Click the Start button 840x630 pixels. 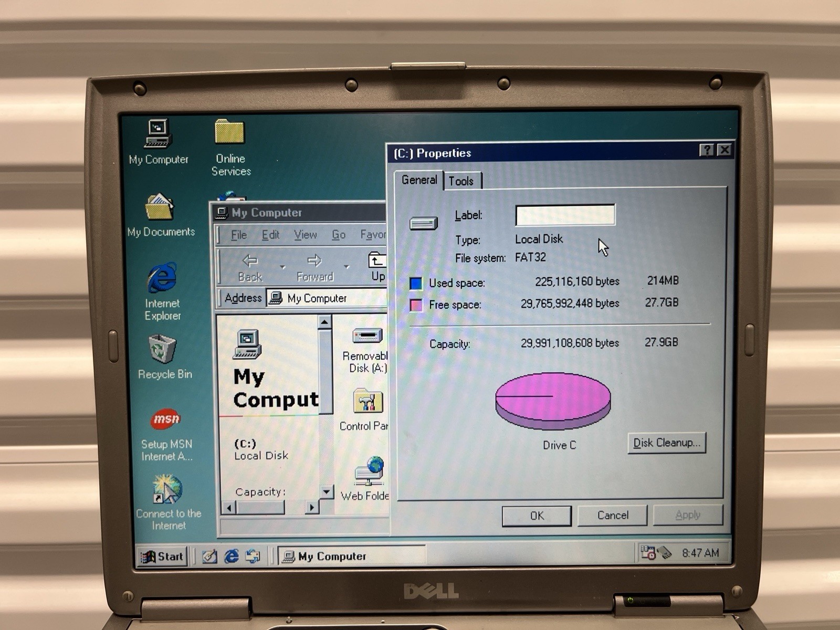coord(163,556)
